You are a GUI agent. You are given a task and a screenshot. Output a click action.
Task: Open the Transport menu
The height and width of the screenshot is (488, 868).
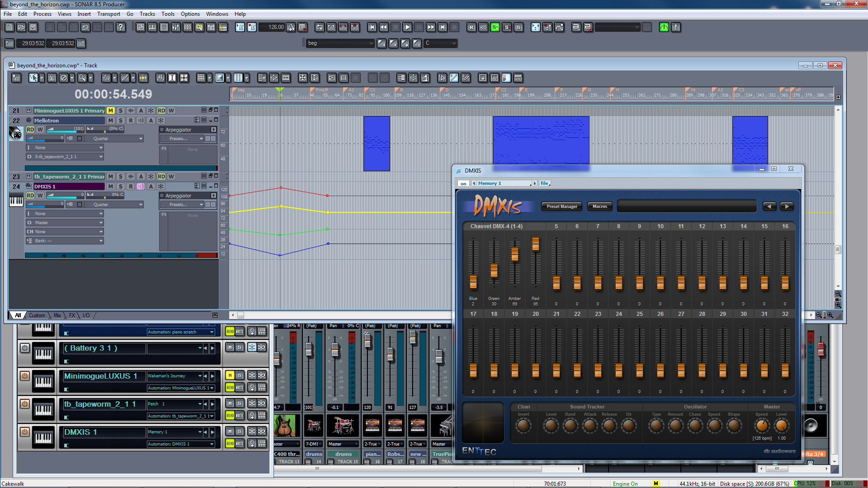tap(108, 14)
